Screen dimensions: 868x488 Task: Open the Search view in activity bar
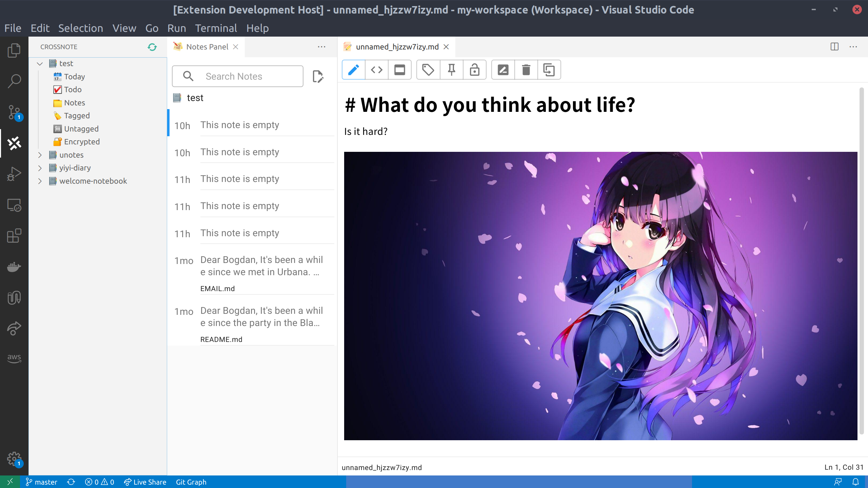coord(14,81)
